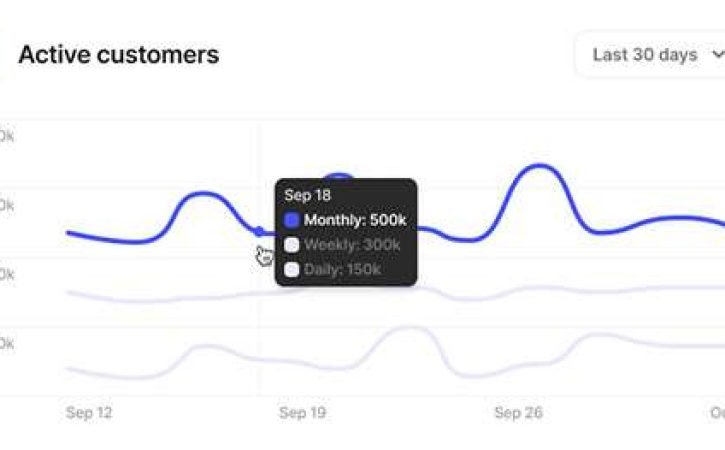Screen dimensions: 725x450
Task: Toggle the Daily series swatch in tooltip
Action: pos(291,269)
